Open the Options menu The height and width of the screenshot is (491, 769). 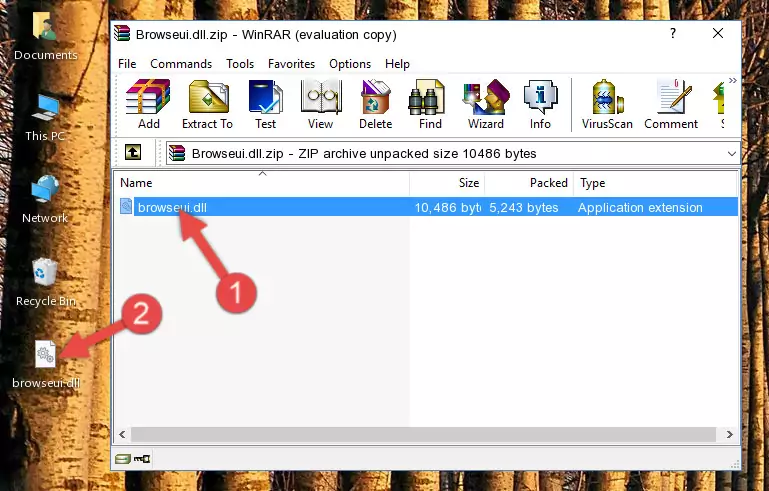click(350, 64)
